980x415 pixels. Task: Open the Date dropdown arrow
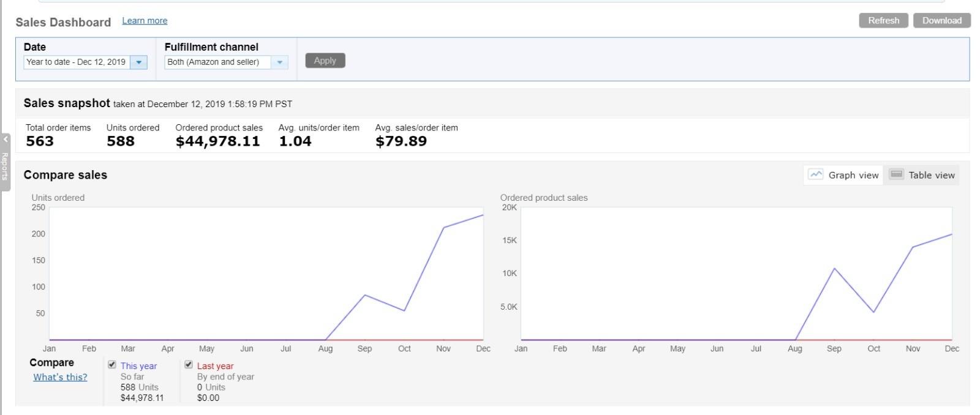[139, 62]
